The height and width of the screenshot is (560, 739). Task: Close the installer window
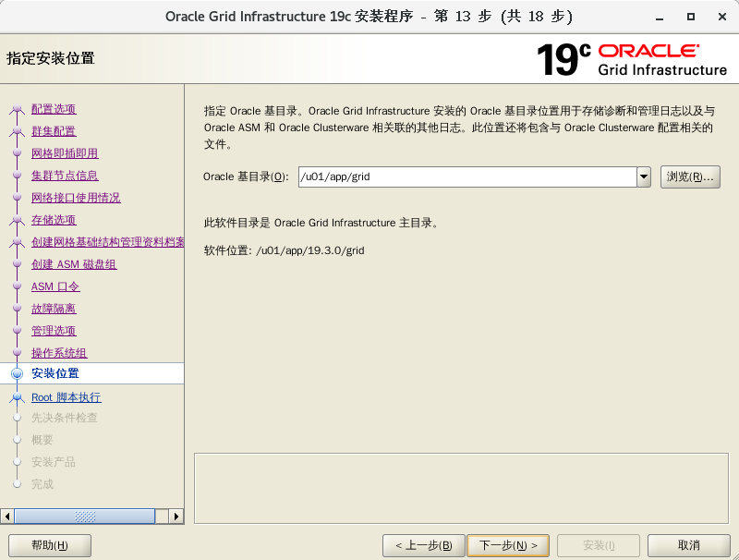721,17
